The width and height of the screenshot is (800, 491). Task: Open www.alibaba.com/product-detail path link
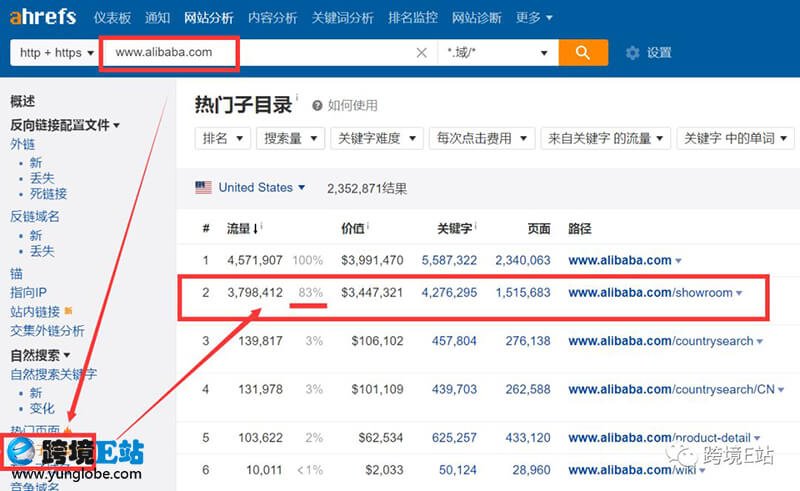[x=659, y=438]
